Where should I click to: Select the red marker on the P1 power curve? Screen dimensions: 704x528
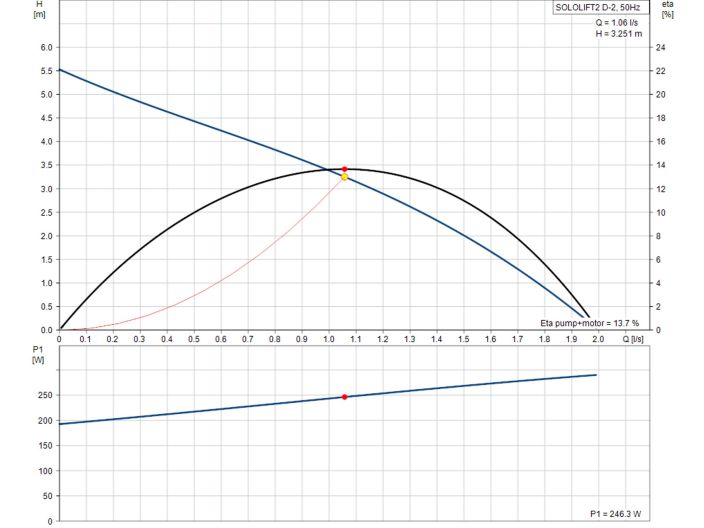point(345,397)
